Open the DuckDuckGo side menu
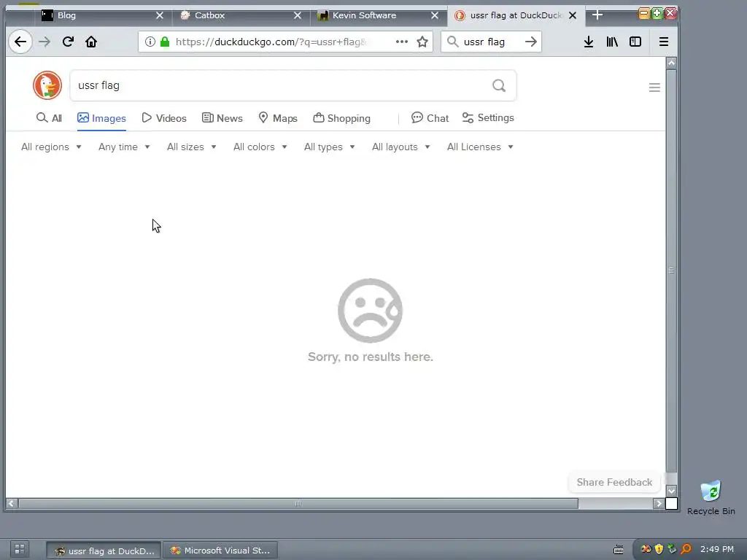The height and width of the screenshot is (560, 747). tap(654, 87)
